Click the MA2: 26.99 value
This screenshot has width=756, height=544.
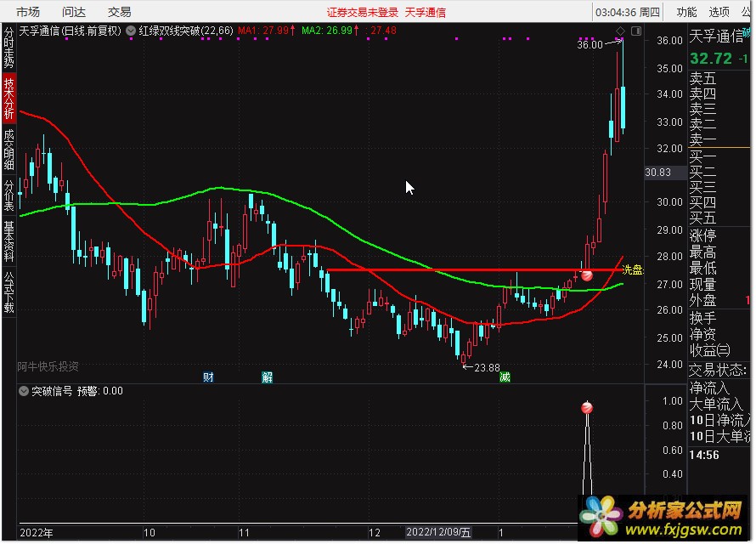coord(330,31)
